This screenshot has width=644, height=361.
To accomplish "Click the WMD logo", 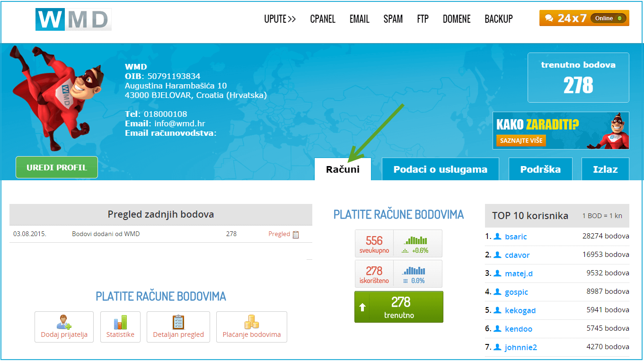I will [x=73, y=19].
